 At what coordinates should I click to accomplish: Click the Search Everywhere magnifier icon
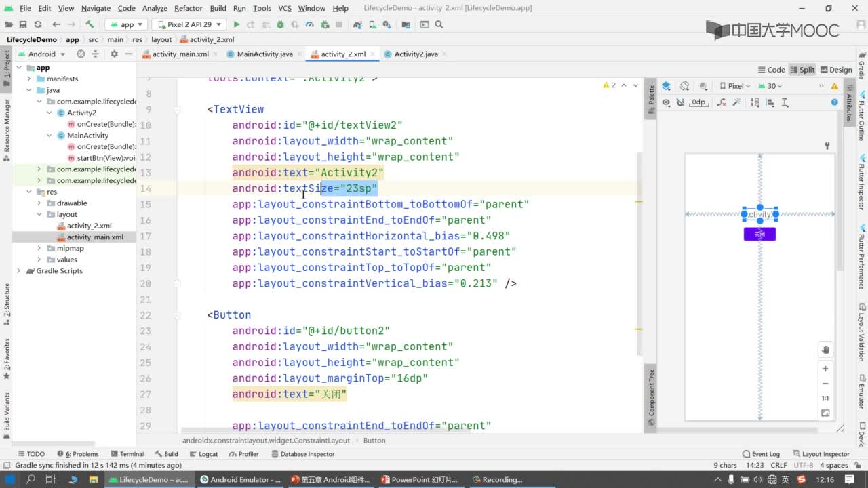point(439,24)
